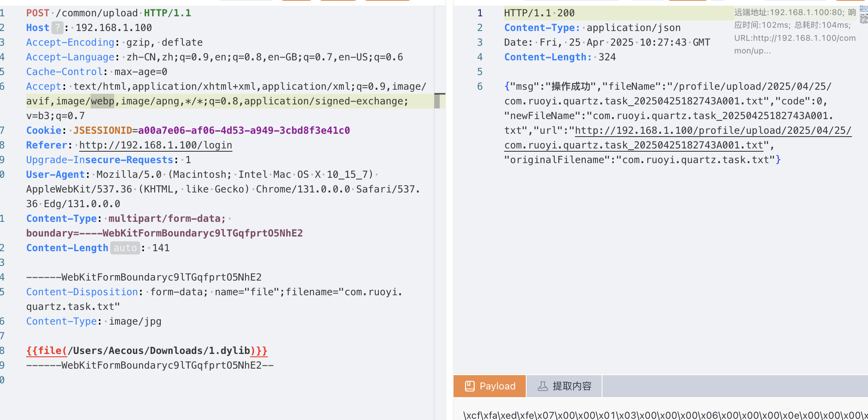Viewport: 868px width, 420px height.
Task: Click the originalFilename value com.ruoyi.quartz.task.txt
Action: (695, 160)
